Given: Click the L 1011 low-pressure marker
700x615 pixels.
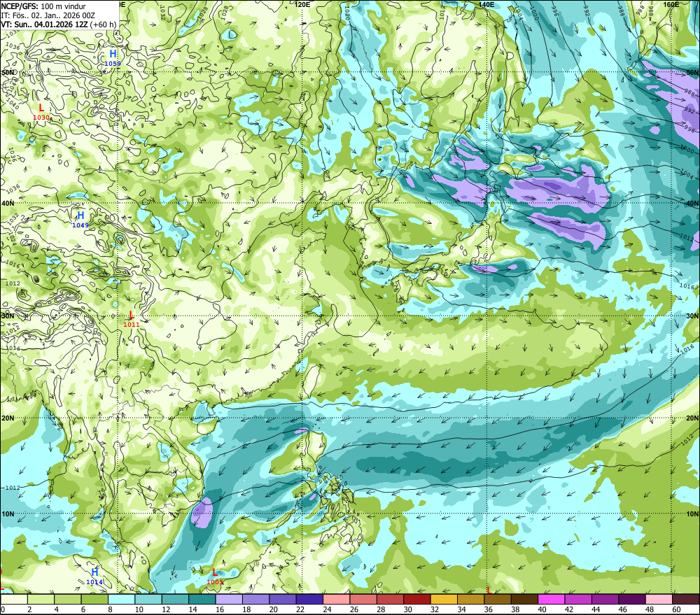Looking at the screenshot, I should 132,320.
